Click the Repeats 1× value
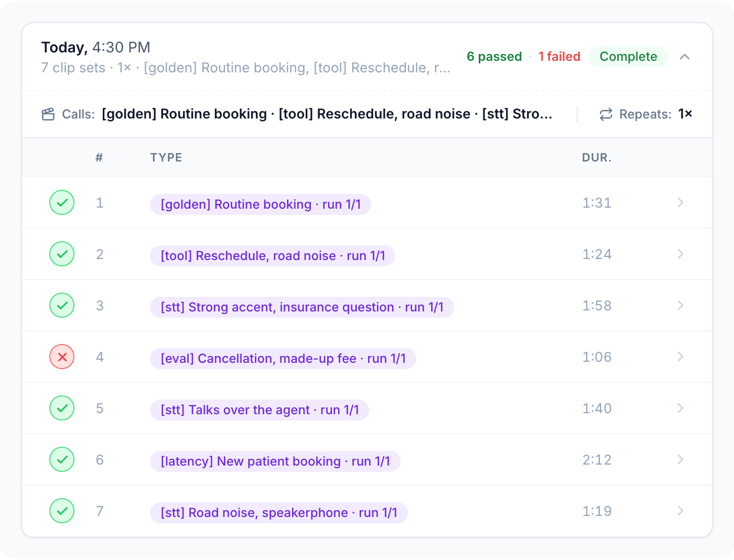Viewport: 734px width, 560px height. (x=685, y=114)
